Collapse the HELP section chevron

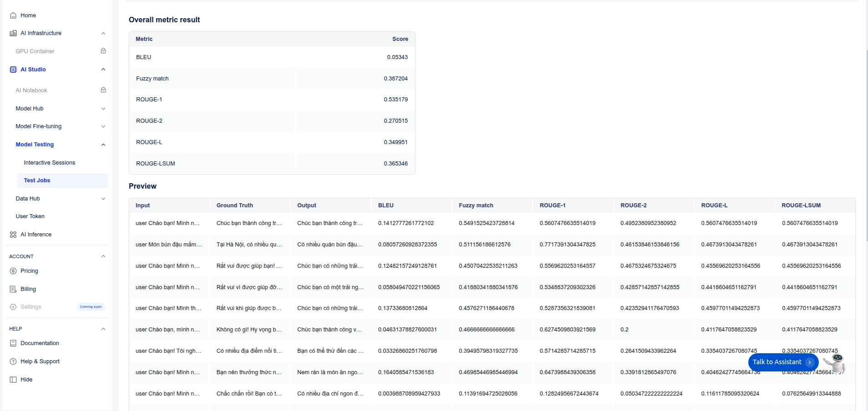pyautogui.click(x=103, y=329)
